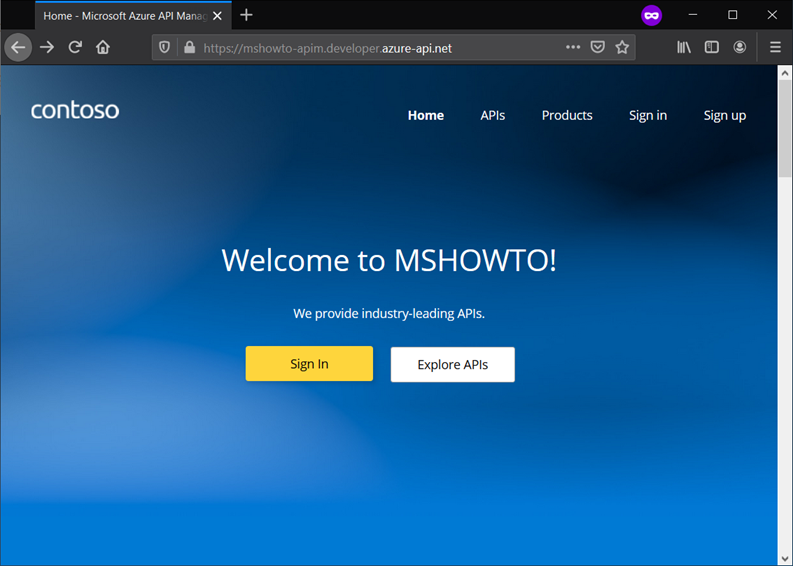Click the scrollbar down arrow

tap(785, 558)
